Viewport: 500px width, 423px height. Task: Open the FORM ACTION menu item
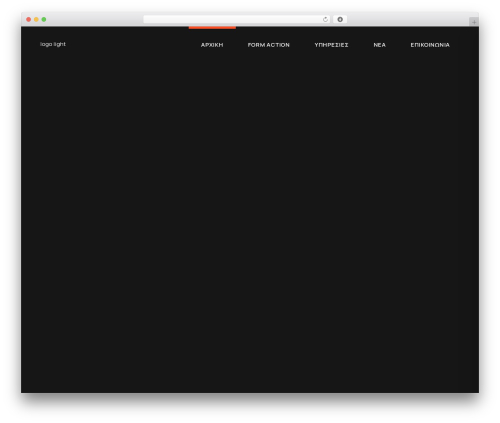269,45
